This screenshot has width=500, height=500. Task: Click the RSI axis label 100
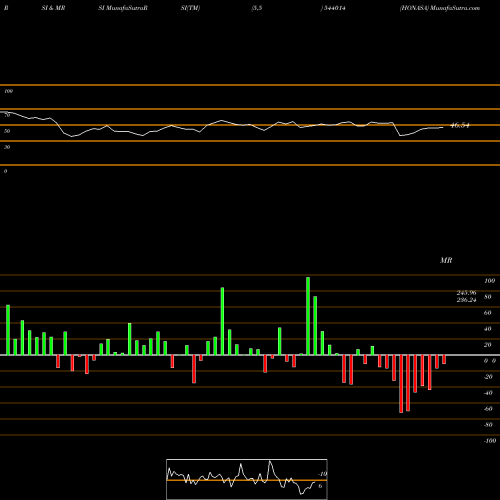click(x=9, y=91)
